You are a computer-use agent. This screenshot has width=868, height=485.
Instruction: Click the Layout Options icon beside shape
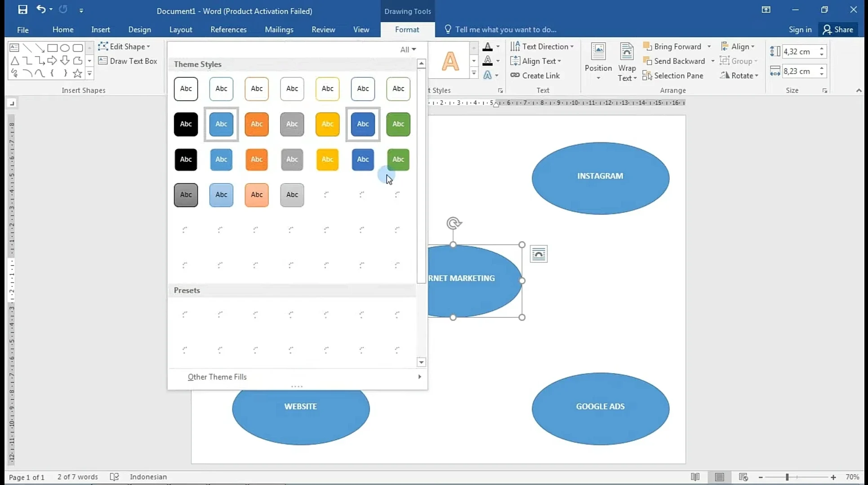539,254
